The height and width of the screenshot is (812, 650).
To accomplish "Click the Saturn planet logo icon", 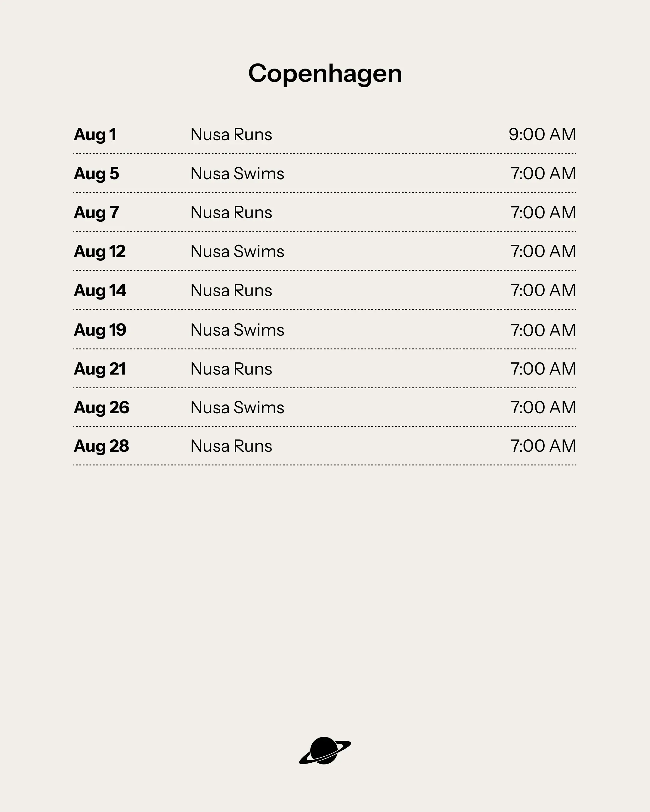I will pos(325,751).
